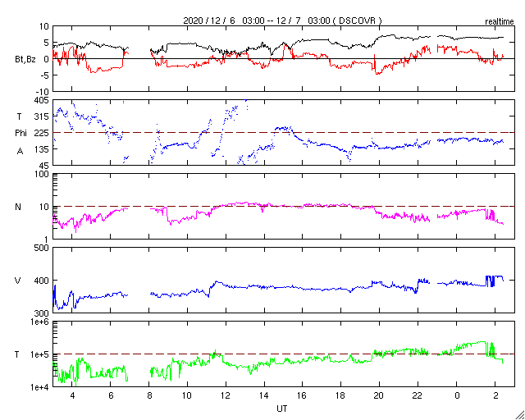Select the "0" hour tick on the UT axis

(456, 396)
